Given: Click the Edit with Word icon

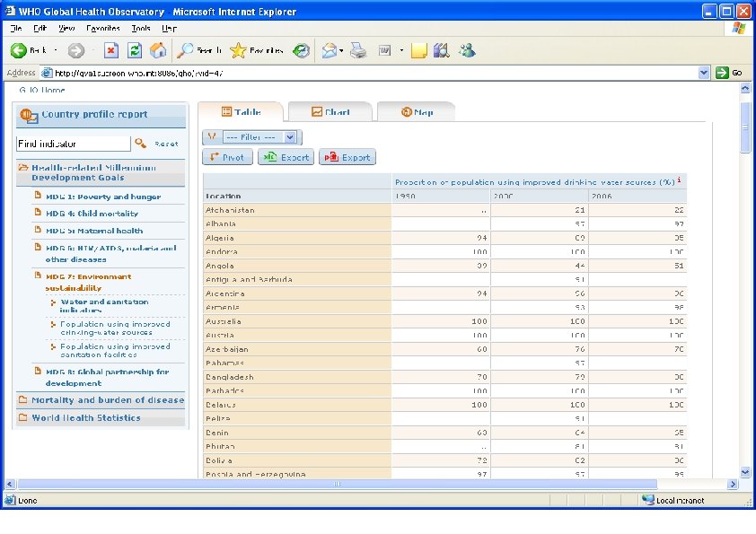Looking at the screenshot, I should 385,50.
